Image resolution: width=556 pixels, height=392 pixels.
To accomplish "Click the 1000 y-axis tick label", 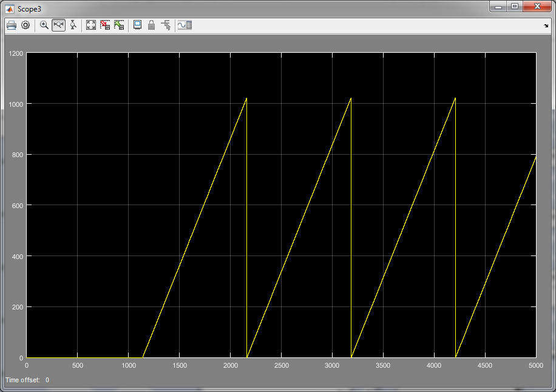I will pyautogui.click(x=16, y=104).
